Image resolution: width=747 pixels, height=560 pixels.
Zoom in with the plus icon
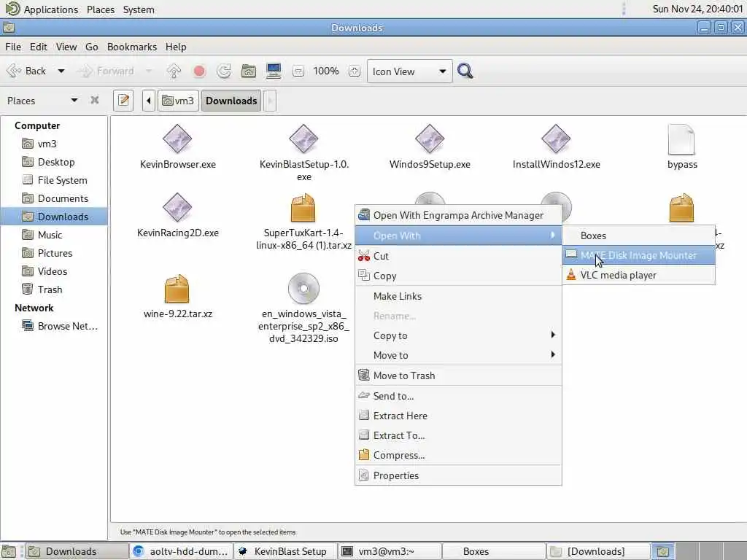click(x=354, y=71)
